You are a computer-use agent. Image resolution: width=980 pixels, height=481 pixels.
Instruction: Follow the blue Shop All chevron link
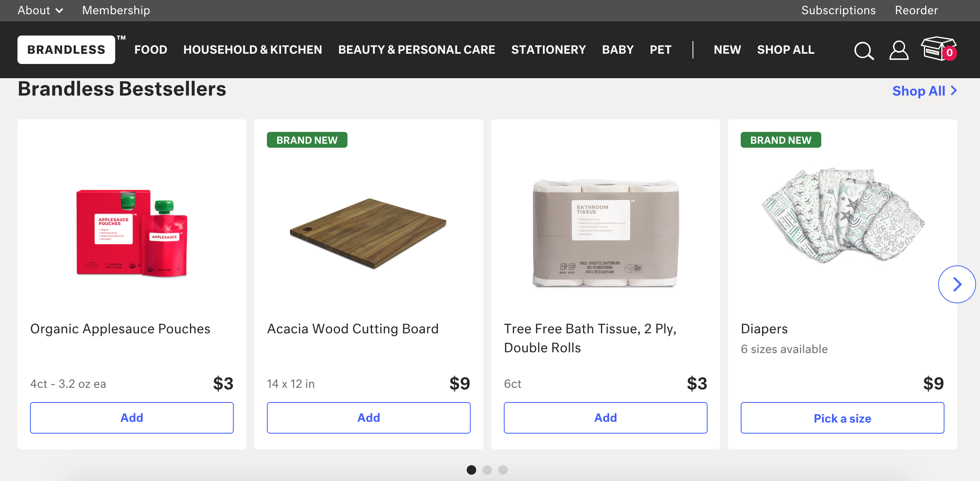click(924, 91)
